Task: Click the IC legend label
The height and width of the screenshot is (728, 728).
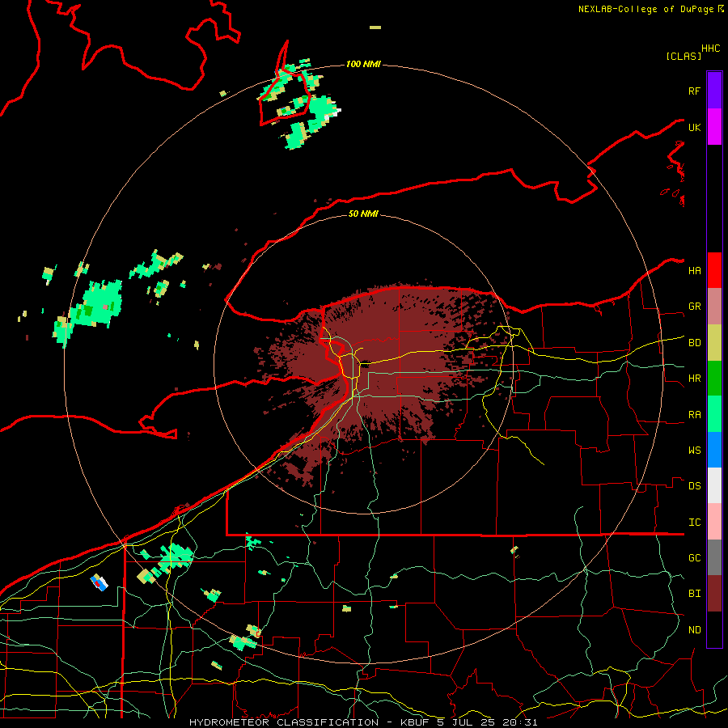Action: 694,523
